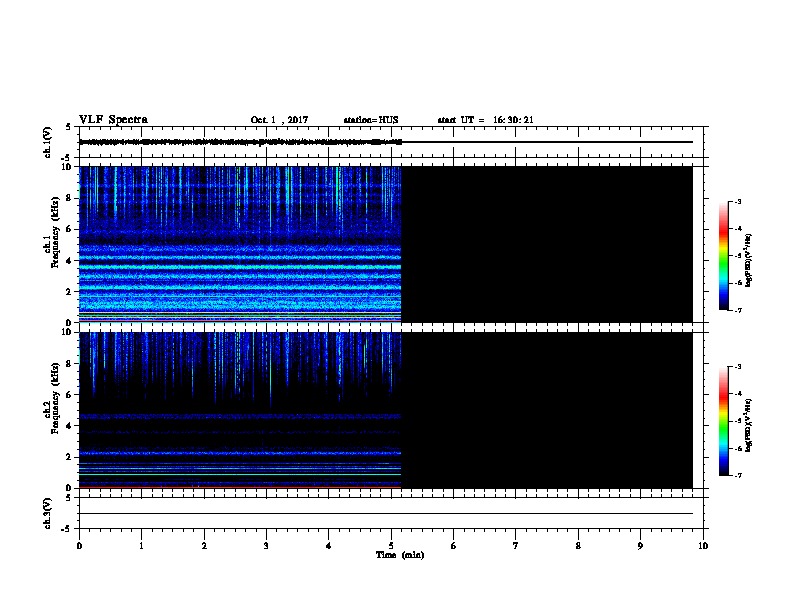Click the ch.2 spectrogram data area
Screen dimensions: 792x612
[240, 410]
